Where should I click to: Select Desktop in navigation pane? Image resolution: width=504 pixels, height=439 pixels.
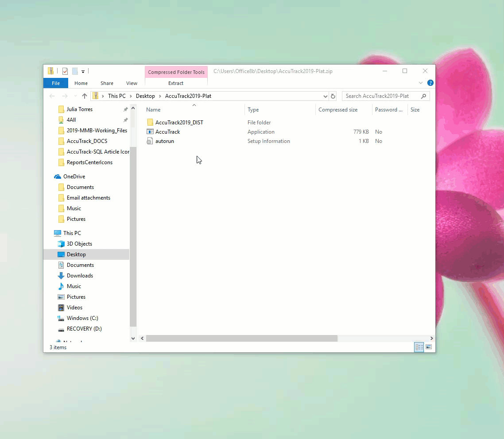(x=76, y=254)
